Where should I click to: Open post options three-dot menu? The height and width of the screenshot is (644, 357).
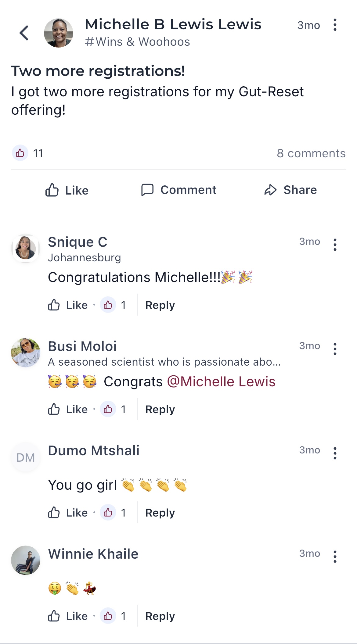coord(335,25)
